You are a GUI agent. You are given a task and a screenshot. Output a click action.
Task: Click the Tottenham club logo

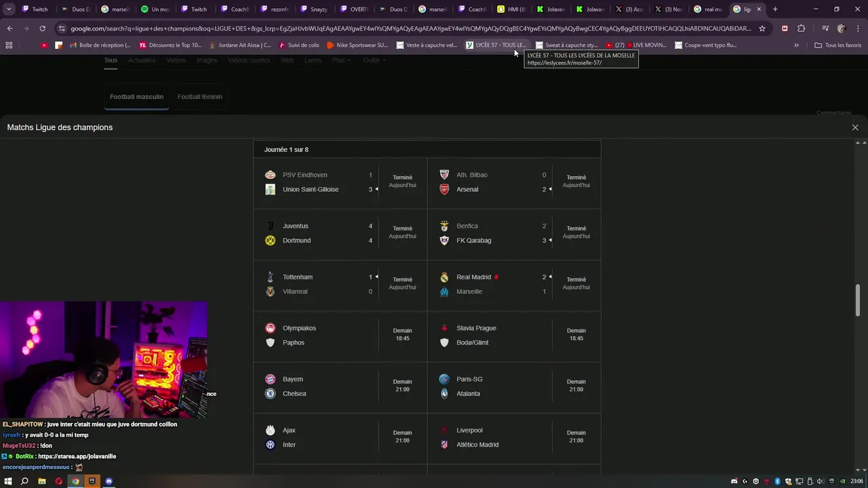point(270,277)
